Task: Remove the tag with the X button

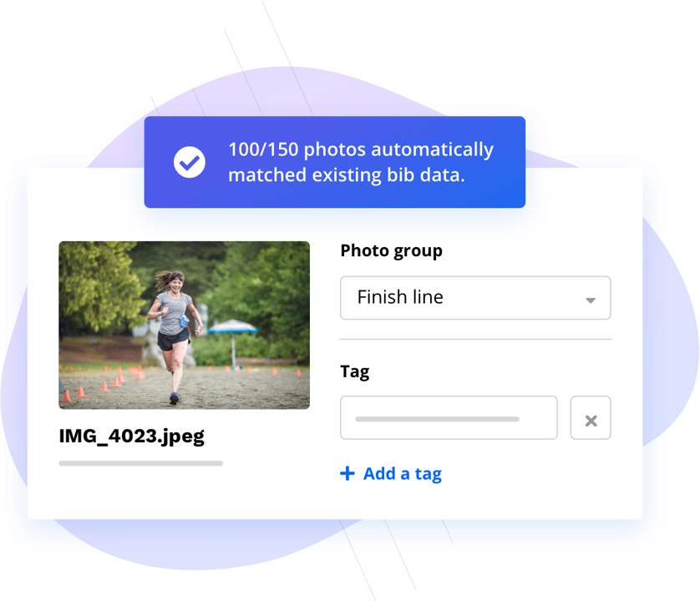Action: click(591, 418)
